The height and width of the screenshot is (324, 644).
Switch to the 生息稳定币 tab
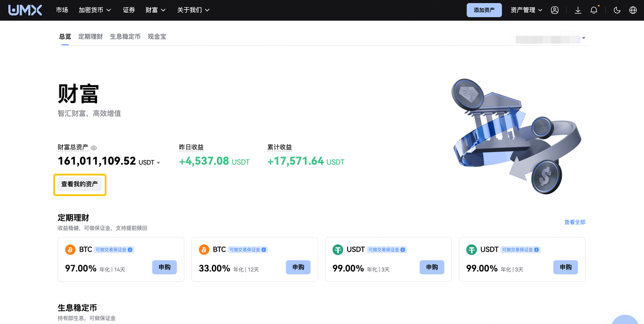(125, 37)
